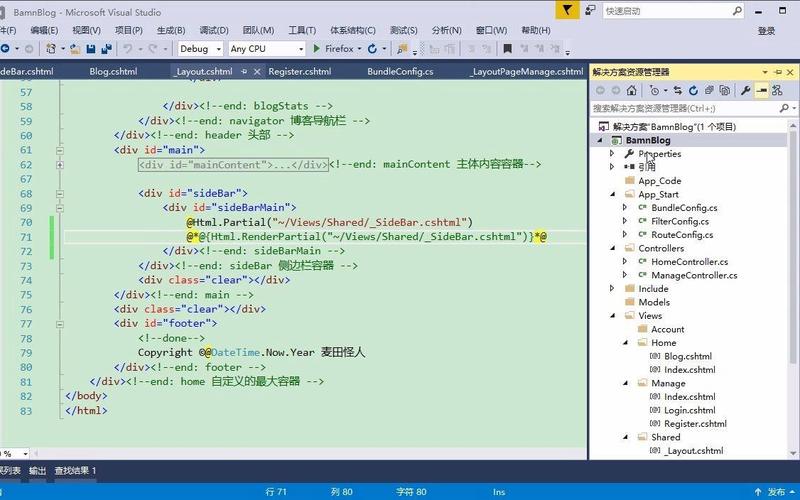Screen dimensions: 800x500
Task: Click the View Class Diagram icon
Action: tap(777, 91)
